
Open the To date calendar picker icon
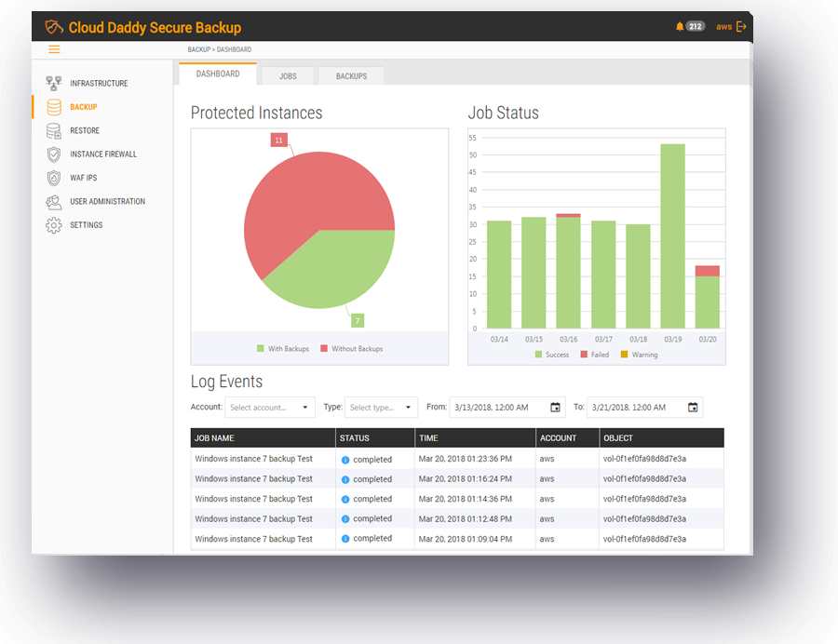point(693,408)
